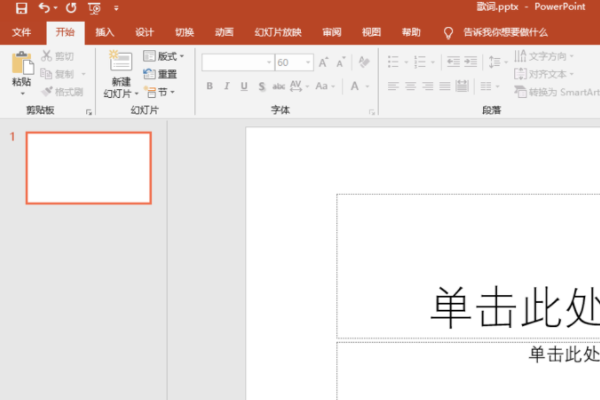Image resolution: width=600 pixels, height=400 pixels.
Task: Toggle text shadow S
Action: click(x=262, y=86)
